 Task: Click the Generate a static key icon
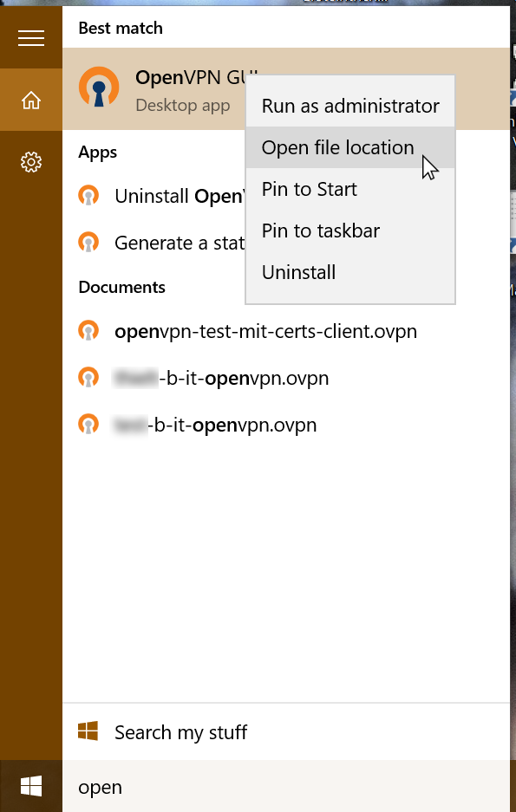coord(88,243)
